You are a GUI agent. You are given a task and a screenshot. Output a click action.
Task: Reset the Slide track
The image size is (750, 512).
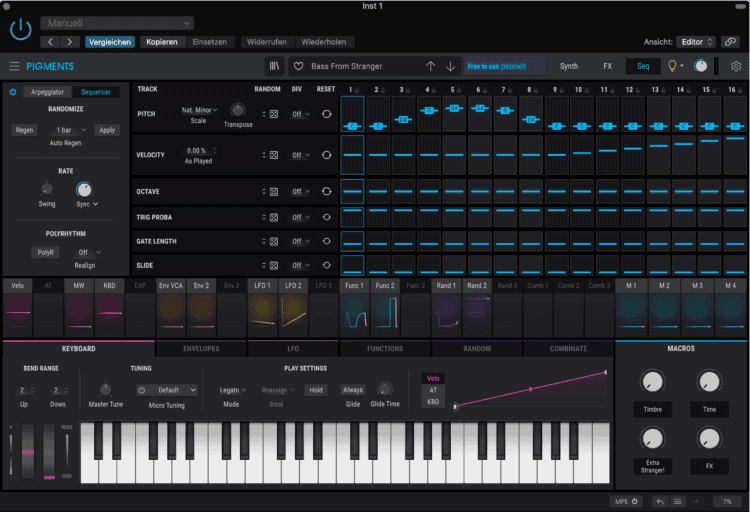tap(326, 265)
